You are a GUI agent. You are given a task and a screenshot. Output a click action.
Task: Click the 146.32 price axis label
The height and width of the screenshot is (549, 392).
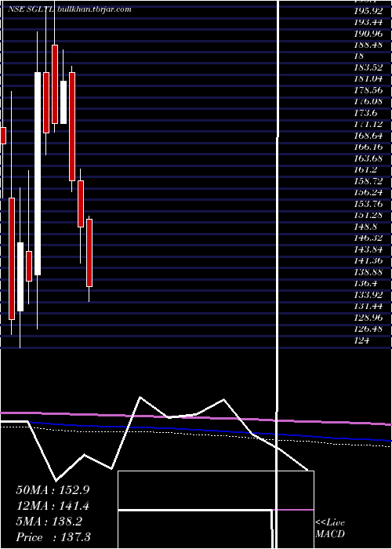[368, 238]
